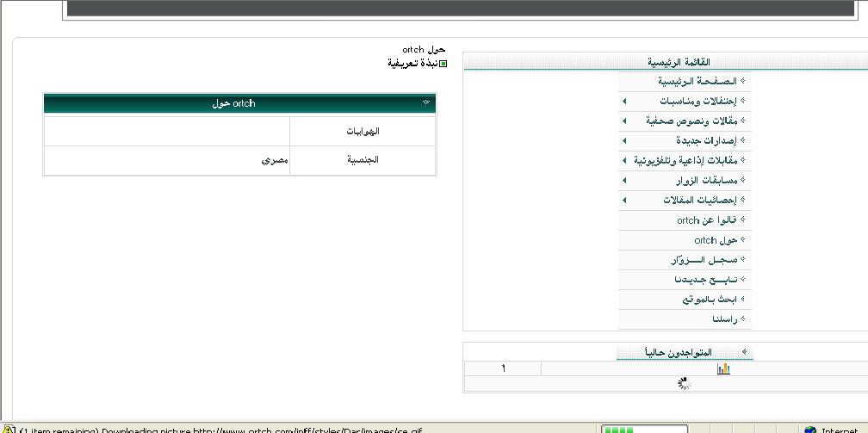Expand the إحصائيات المقالات submenu arrow

coord(624,200)
